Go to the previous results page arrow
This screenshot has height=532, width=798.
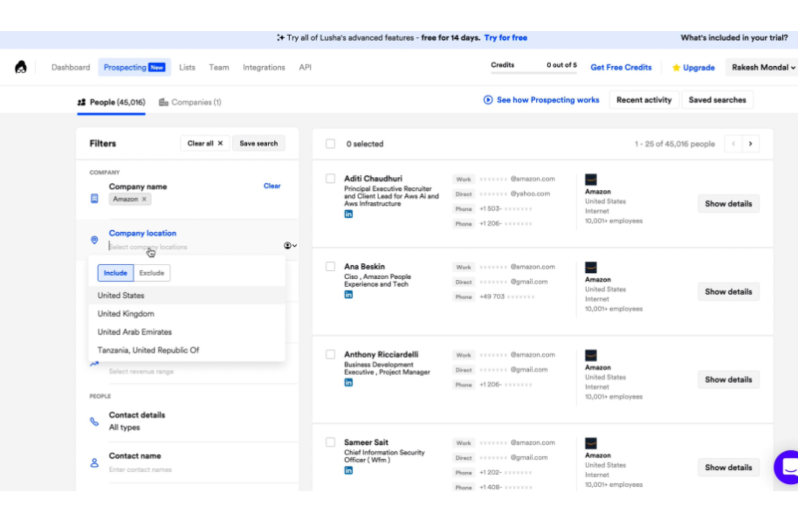[733, 144]
